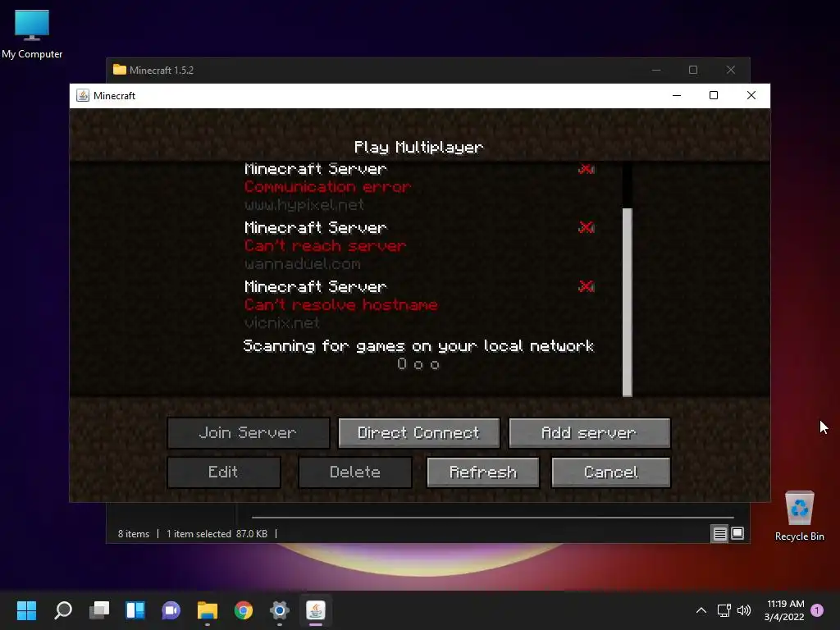Click the 'Communication error' status text
This screenshot has width=840, height=630.
pyautogui.click(x=327, y=186)
